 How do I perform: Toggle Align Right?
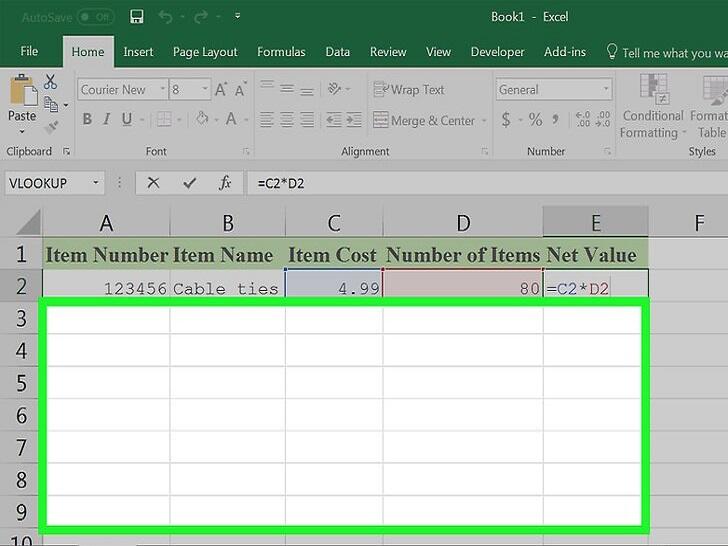coord(307,120)
